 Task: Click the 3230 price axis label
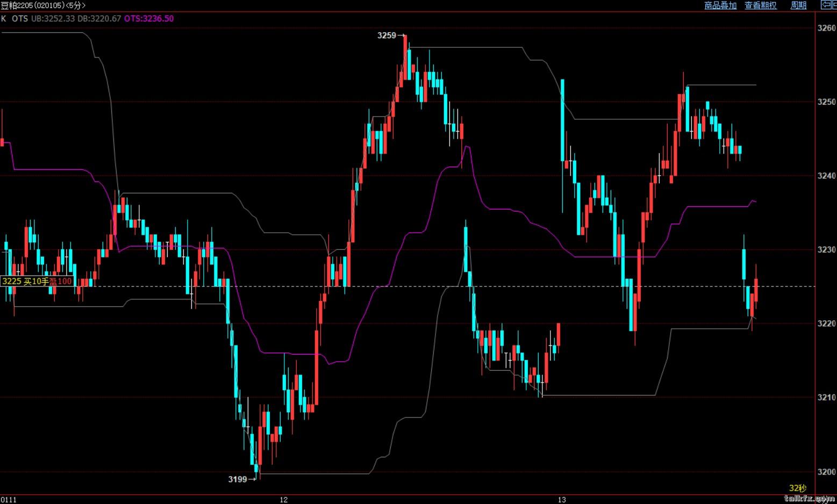[826, 250]
